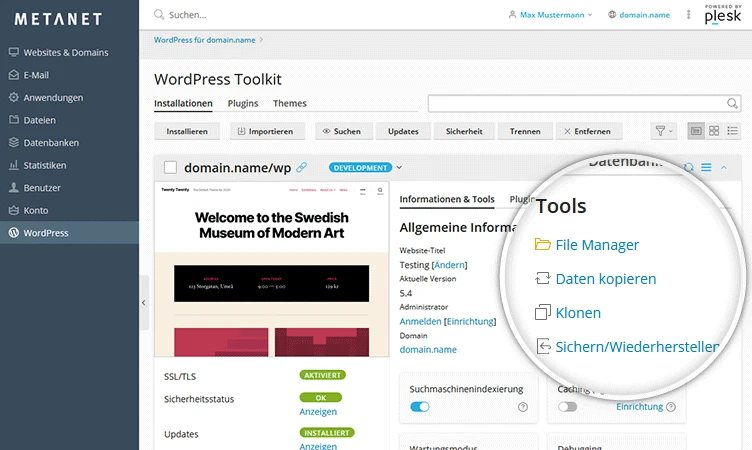
Task: Click the magnifier in toolkit search field
Action: [x=732, y=103]
